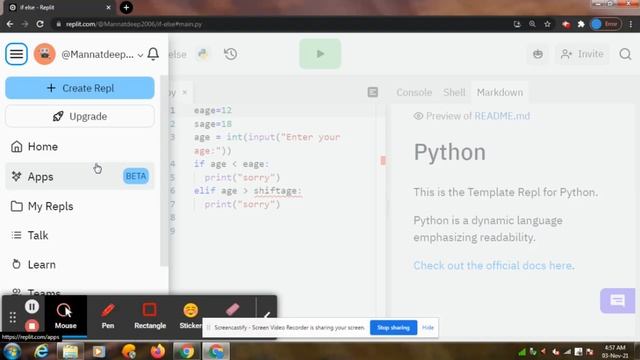Click the address bar URL
The height and width of the screenshot is (360, 640).
[133, 24]
